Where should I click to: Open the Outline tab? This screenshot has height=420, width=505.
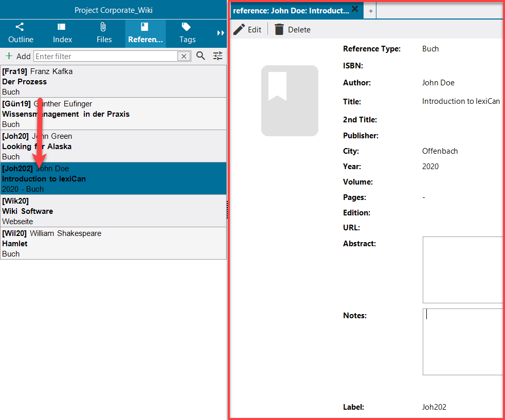[x=21, y=33]
